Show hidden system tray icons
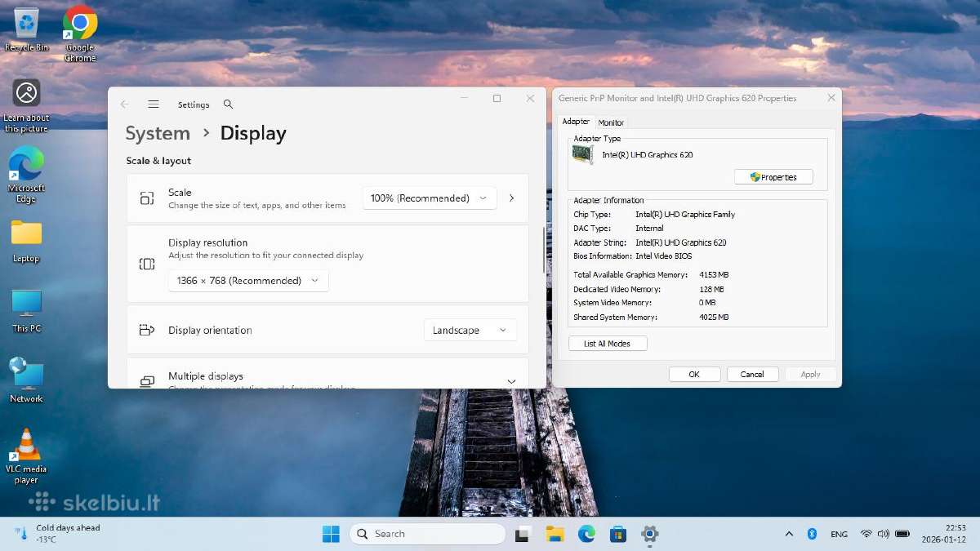Viewport: 980px width, 551px height. (789, 534)
